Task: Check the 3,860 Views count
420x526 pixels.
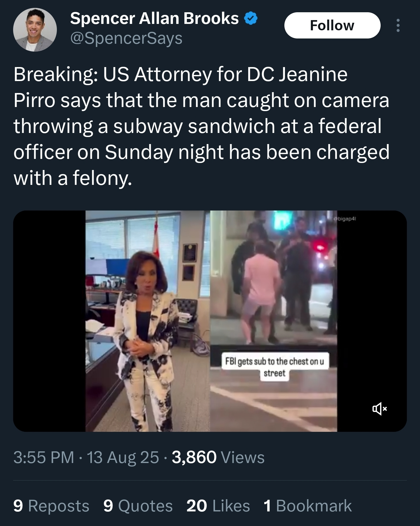Action: [x=218, y=457]
